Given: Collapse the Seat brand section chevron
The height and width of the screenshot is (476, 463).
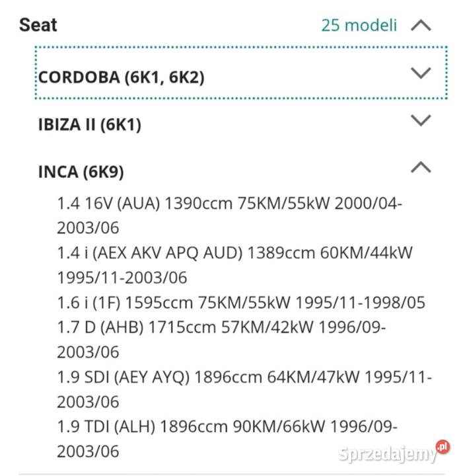Looking at the screenshot, I should (421, 26).
